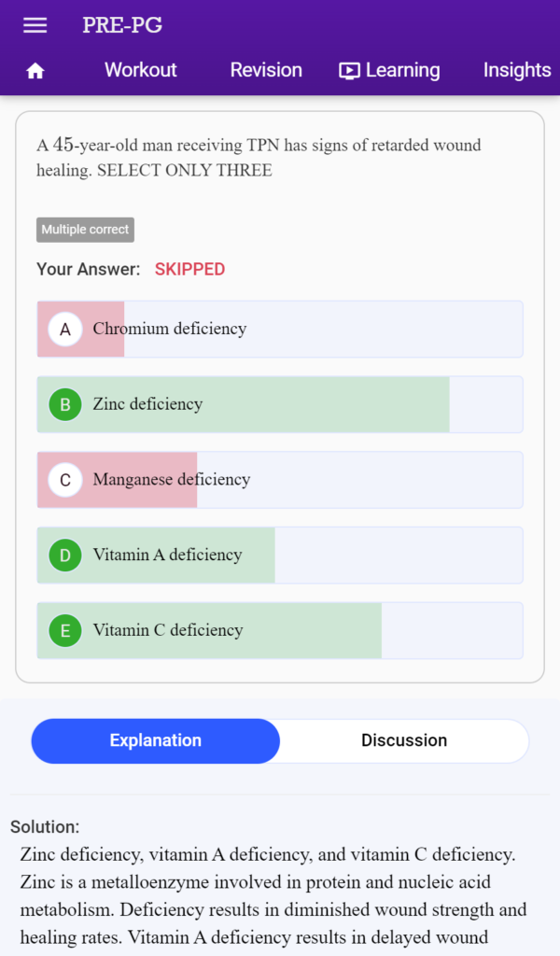The height and width of the screenshot is (956, 560).
Task: Select green E circle for Vitamin C
Action: coord(65,630)
